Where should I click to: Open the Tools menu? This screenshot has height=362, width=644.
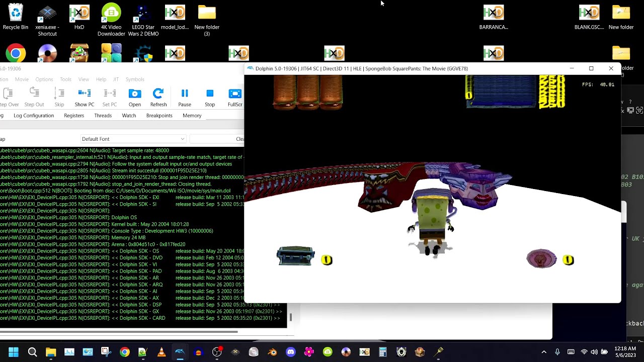click(65, 79)
